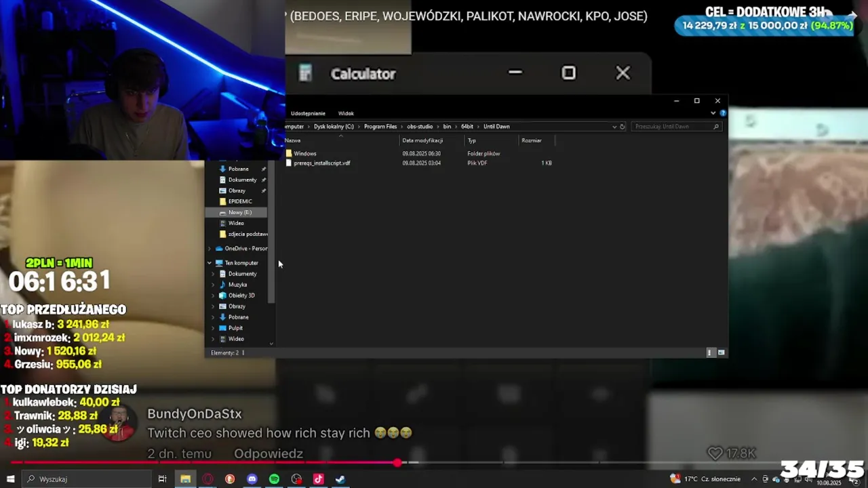The image size is (868, 488).
Task: Click the search magnifier in Explorer search box
Action: (x=716, y=127)
